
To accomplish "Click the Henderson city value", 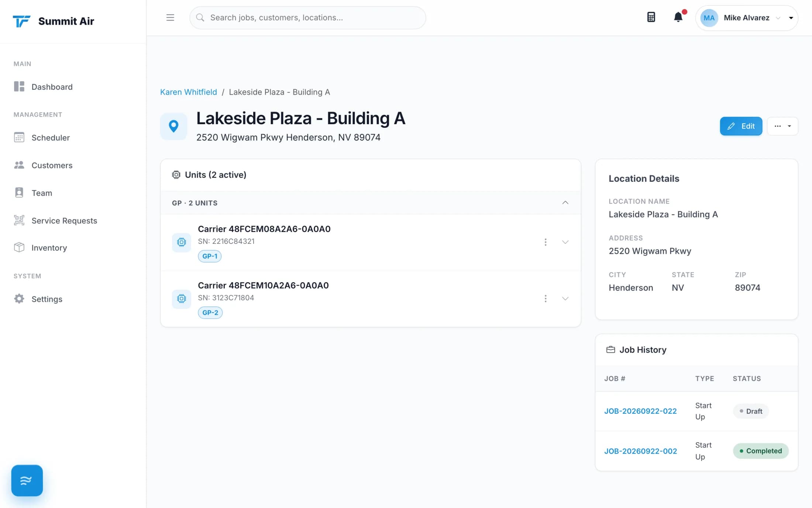I will click(631, 287).
